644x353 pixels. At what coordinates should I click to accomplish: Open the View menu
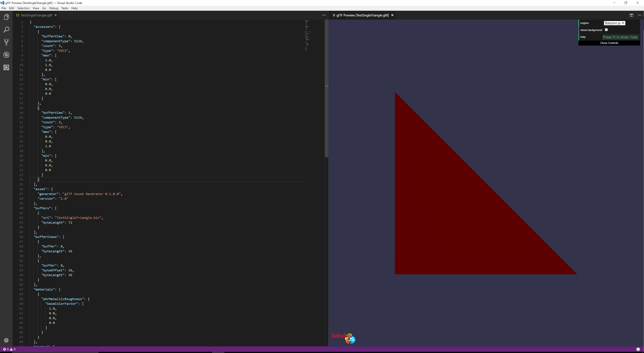coord(36,8)
